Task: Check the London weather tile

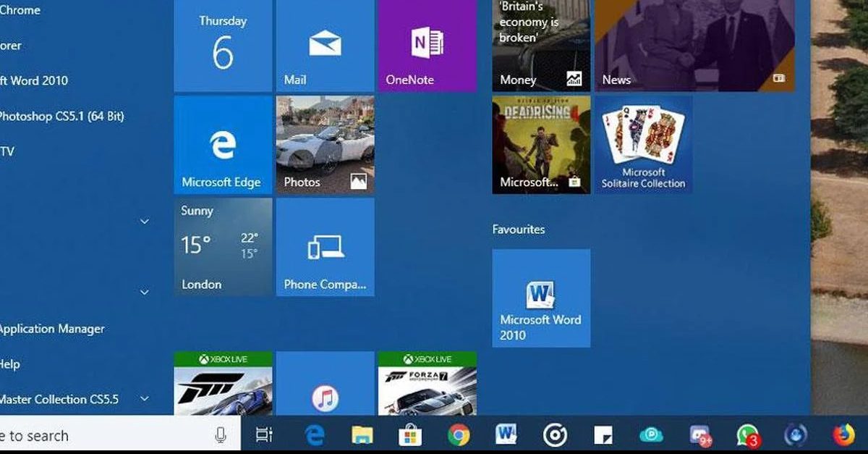Action: click(222, 248)
